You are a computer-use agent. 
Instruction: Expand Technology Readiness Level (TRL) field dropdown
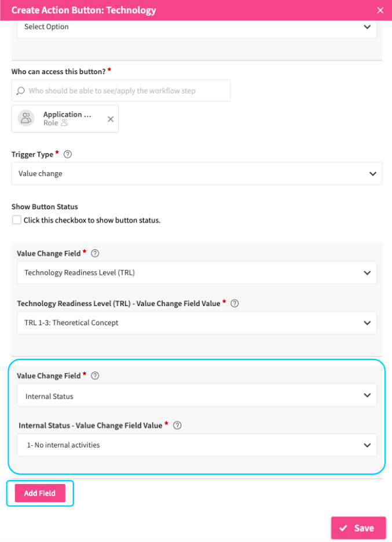(197, 272)
